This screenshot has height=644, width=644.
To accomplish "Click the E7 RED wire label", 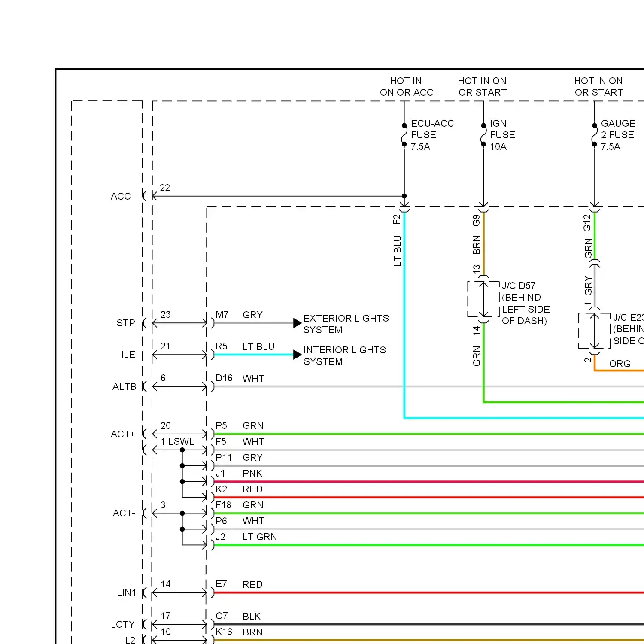I will pos(239,584).
